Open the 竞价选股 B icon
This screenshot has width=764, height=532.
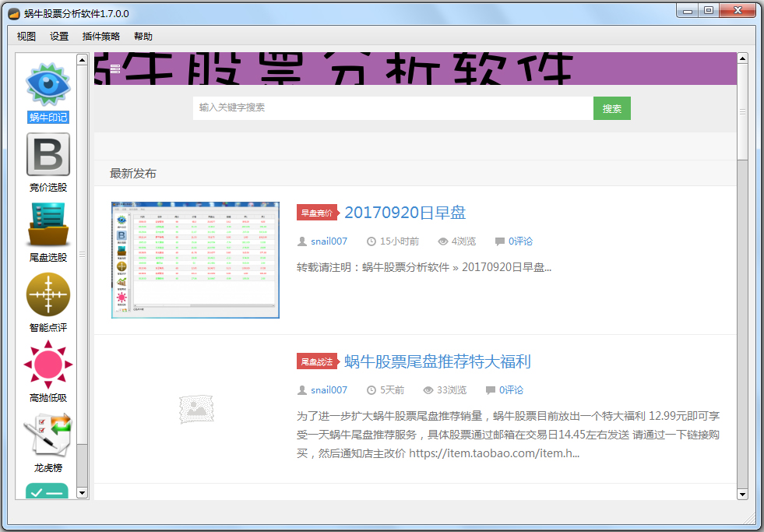pyautogui.click(x=48, y=154)
